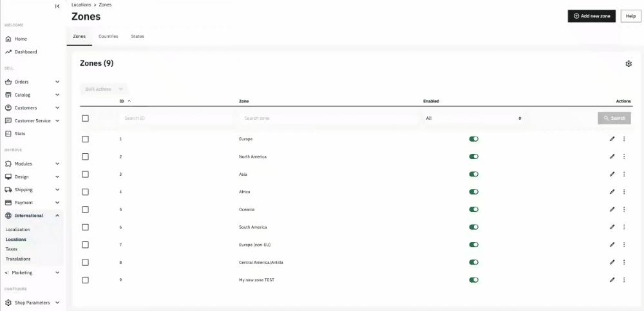Screen dimensions: 644x311
Task: Edit Central America/Antilla zone pencil icon
Action: tap(612, 262)
